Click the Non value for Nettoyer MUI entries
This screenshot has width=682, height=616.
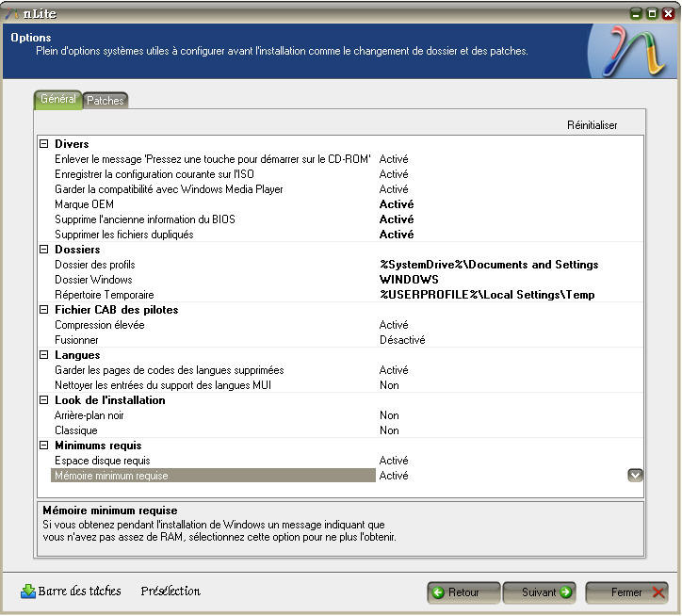[x=389, y=385]
